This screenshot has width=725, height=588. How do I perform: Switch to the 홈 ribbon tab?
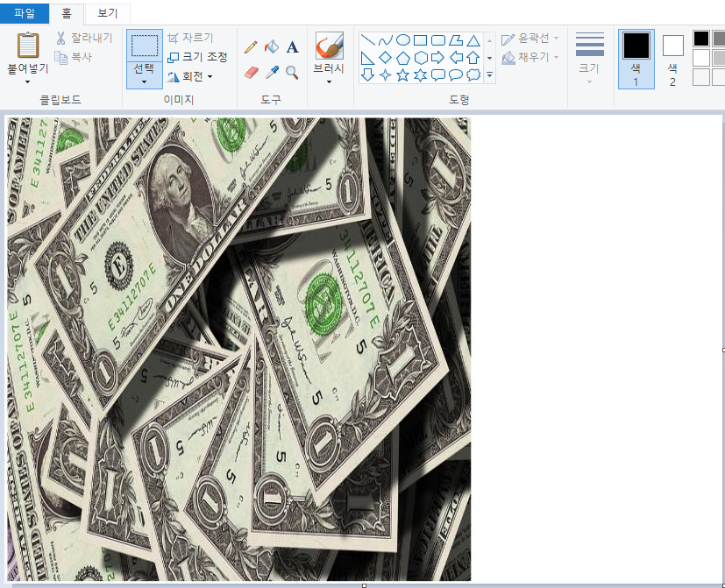67,13
